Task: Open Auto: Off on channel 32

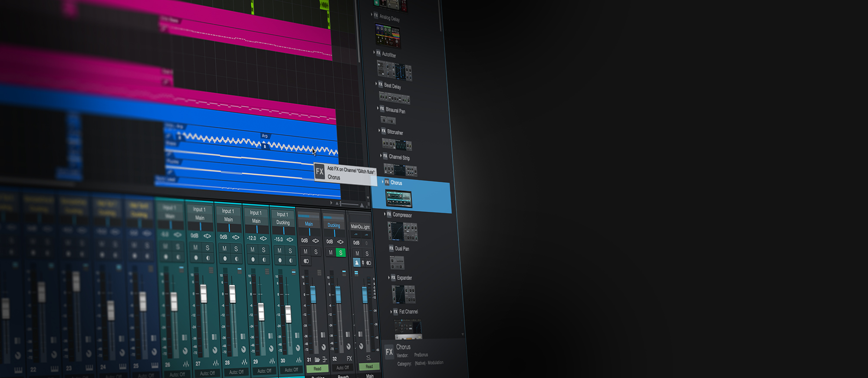Action: point(342,368)
